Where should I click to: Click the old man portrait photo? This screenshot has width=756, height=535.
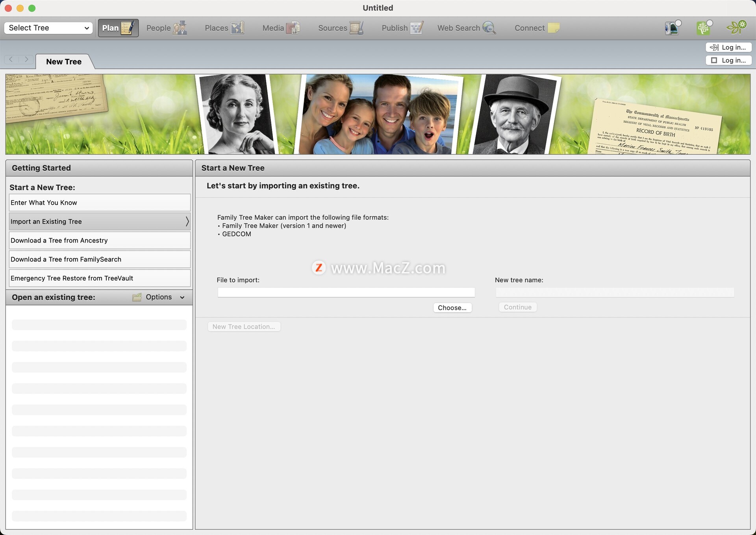516,114
